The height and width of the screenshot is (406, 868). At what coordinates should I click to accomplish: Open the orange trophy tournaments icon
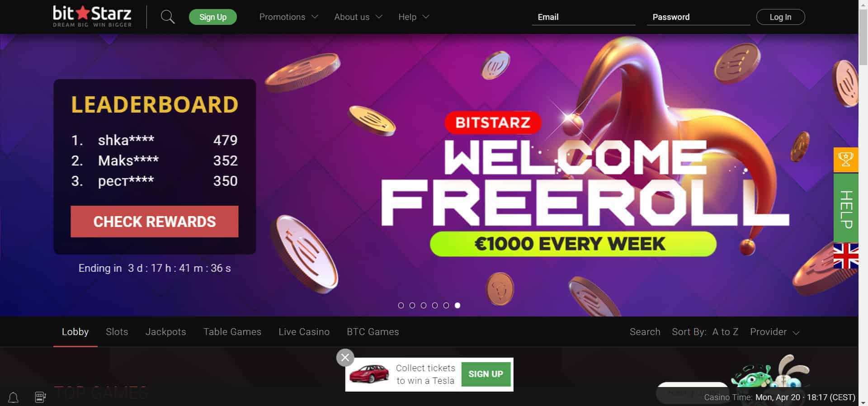[x=845, y=160]
